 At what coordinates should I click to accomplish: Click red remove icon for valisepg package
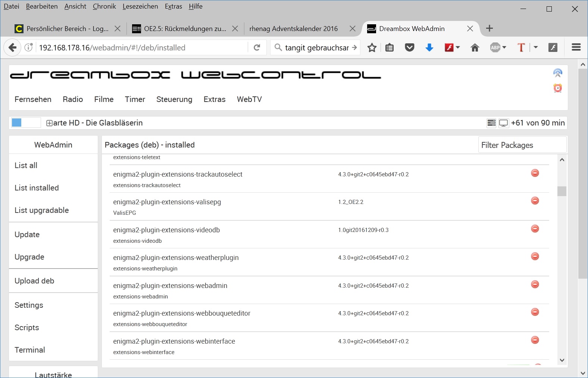(535, 201)
